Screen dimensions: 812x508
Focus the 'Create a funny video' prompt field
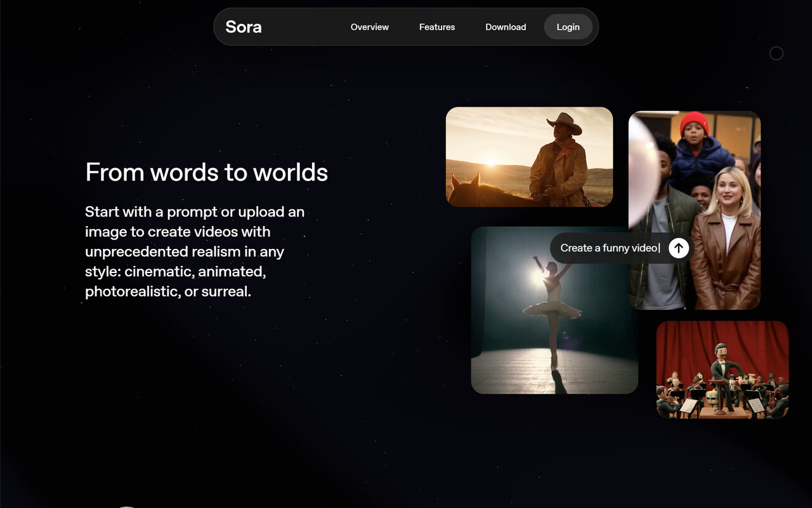(x=609, y=248)
